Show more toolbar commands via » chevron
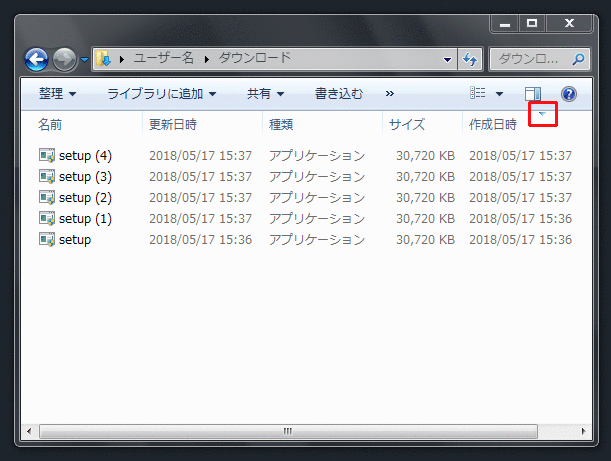Viewport: 611px width, 461px height. (389, 94)
